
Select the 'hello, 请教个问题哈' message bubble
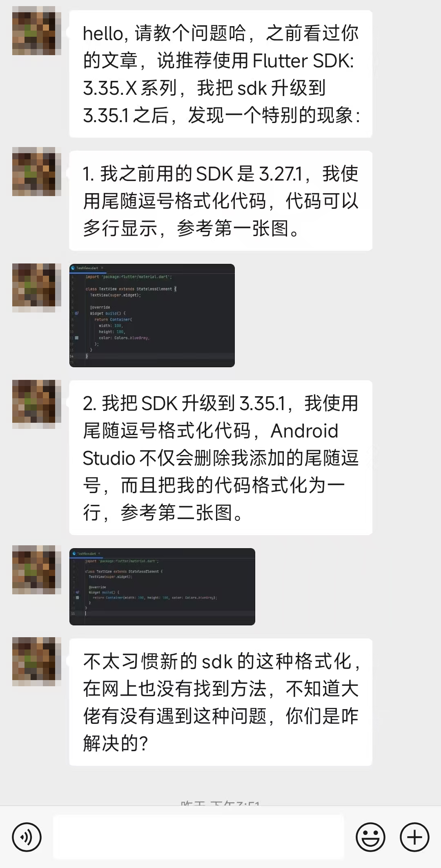[220, 74]
